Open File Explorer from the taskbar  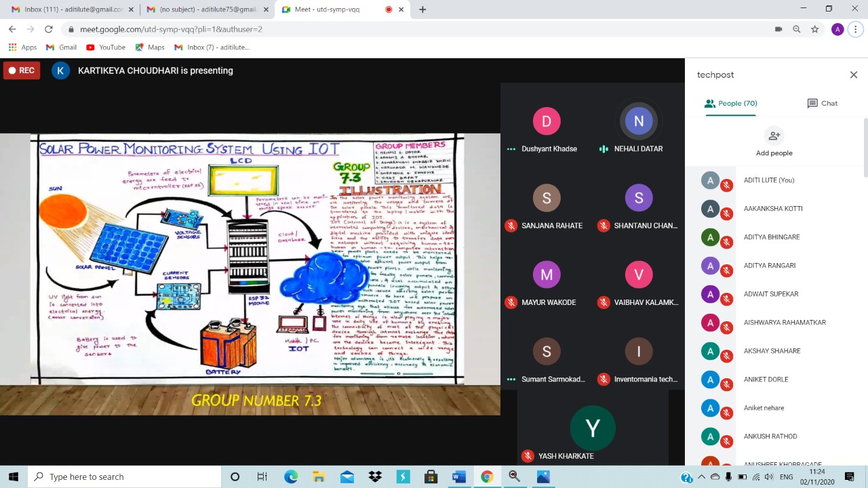point(319,476)
